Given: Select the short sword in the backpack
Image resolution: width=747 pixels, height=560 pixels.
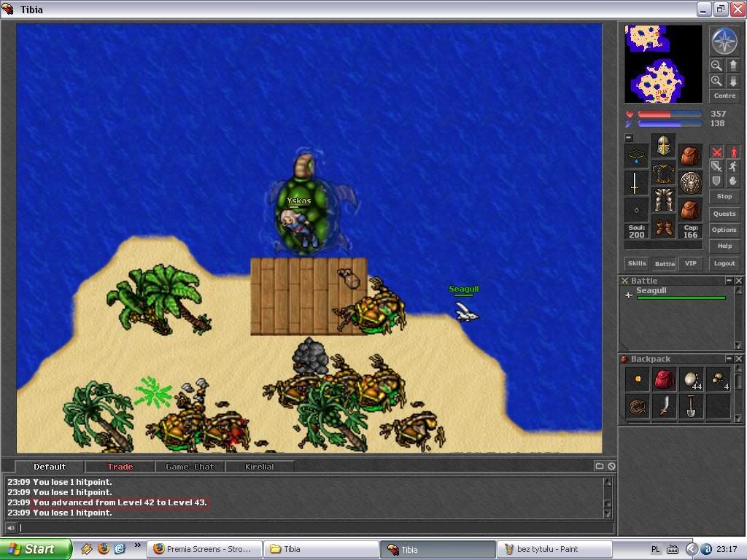Looking at the screenshot, I should pos(664,407).
